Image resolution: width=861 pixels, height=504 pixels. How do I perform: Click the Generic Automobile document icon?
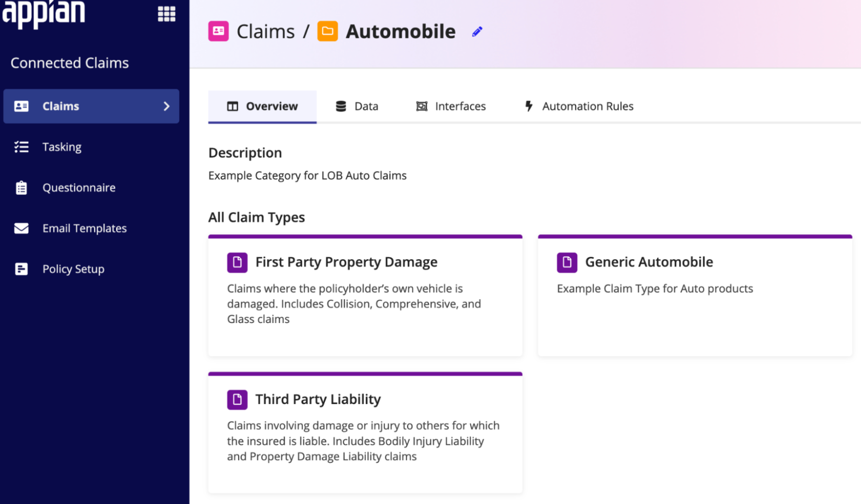click(x=567, y=262)
